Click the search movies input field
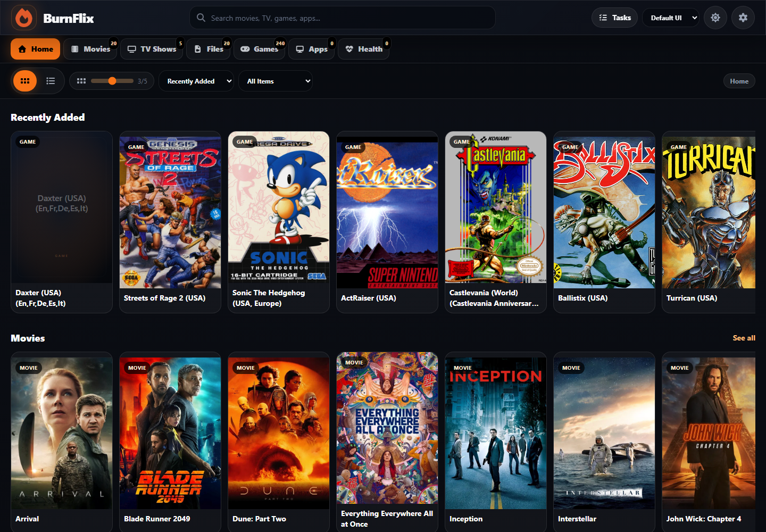 pos(343,18)
